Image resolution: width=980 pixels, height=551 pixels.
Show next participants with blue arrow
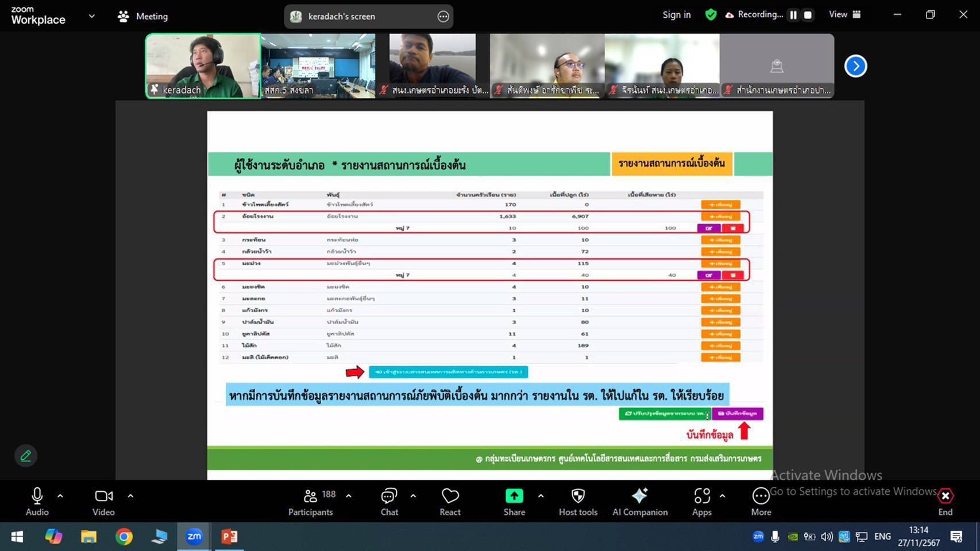pyautogui.click(x=855, y=66)
